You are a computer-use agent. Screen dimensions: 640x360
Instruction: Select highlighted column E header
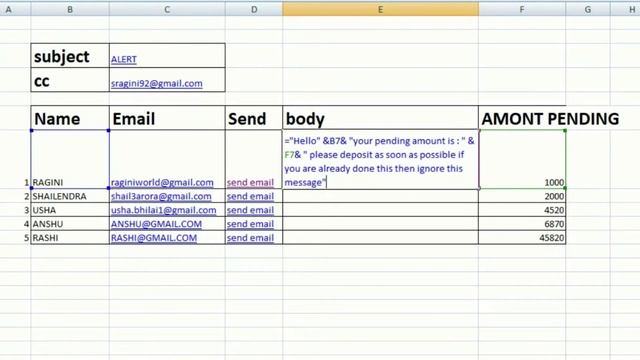[x=380, y=9]
